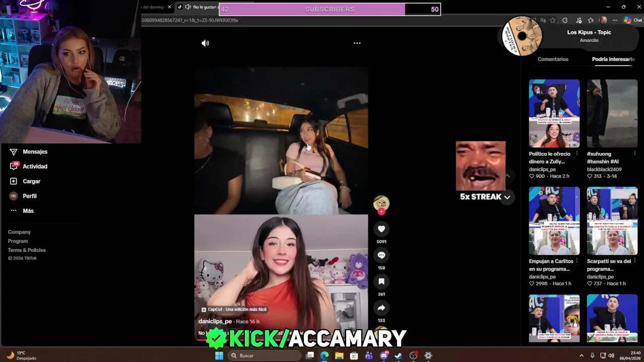Open Actividad notifications in the sidebar
The image size is (644, 362).
[29, 166]
